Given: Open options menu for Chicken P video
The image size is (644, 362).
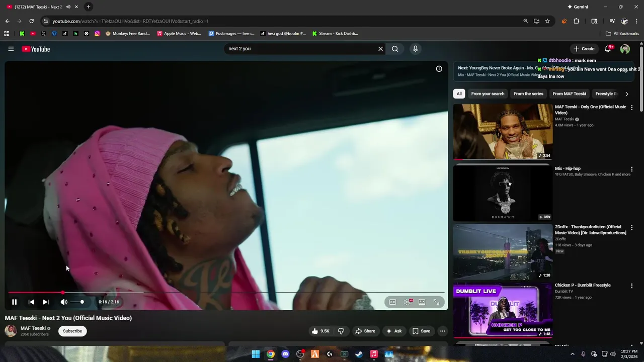Looking at the screenshot, I should pos(631,286).
